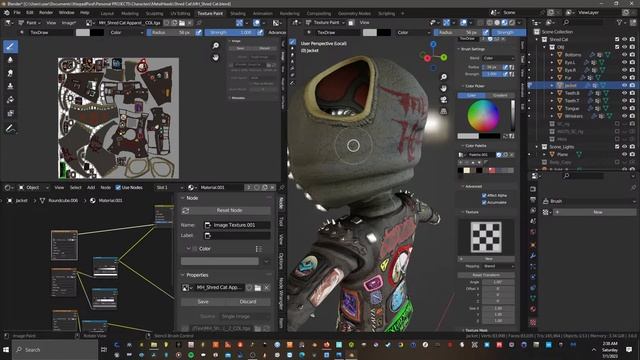Select the Clone tool in image editor toolbar
Viewport: 640px width, 360px height.
(11, 87)
